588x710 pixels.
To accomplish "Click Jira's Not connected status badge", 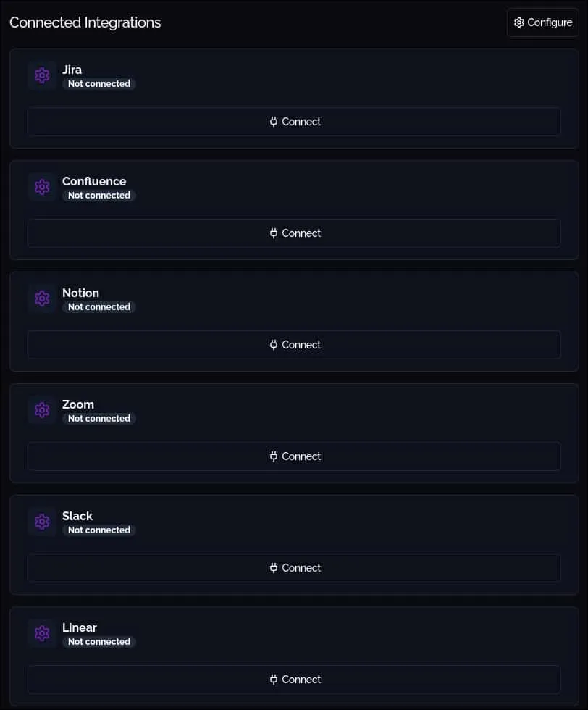I will pos(98,84).
